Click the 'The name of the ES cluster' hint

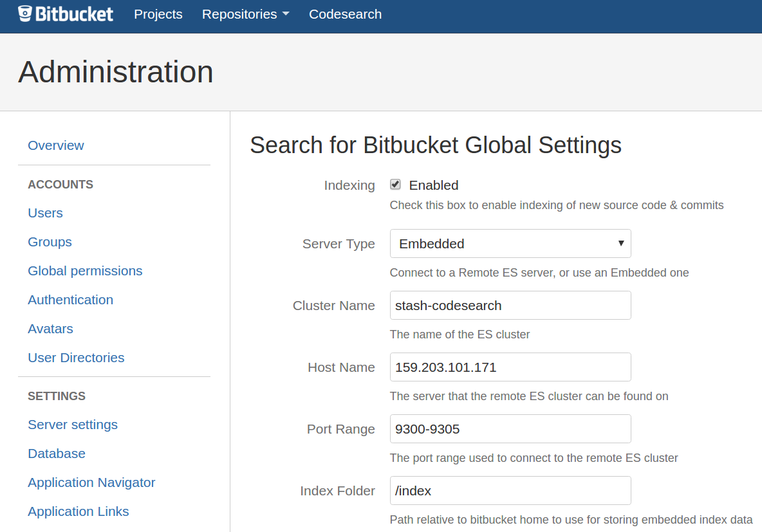(460, 335)
